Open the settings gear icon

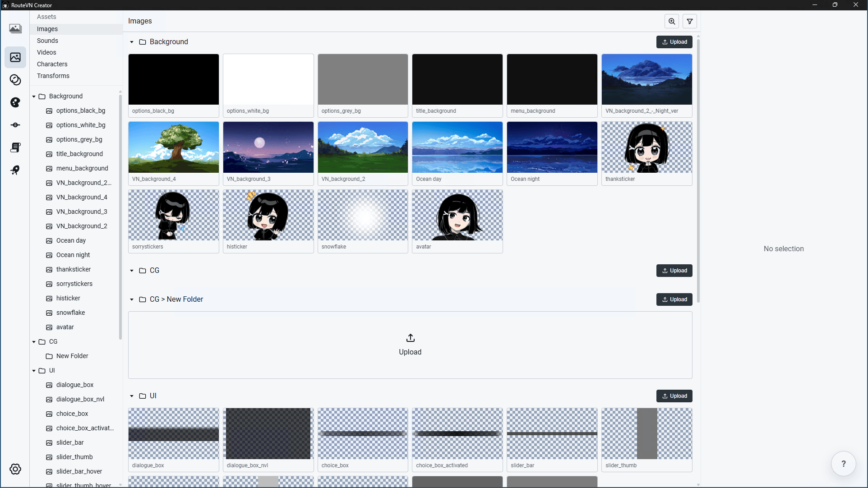point(15,469)
